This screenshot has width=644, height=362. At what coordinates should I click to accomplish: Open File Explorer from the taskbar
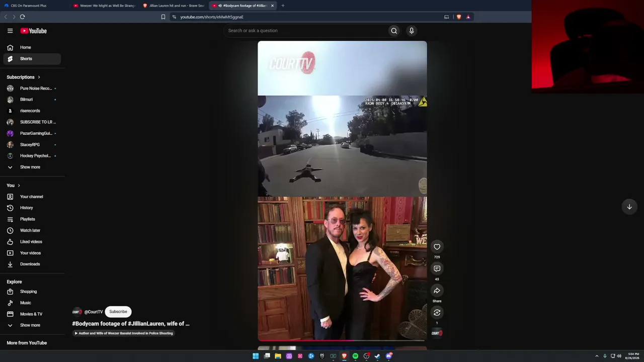(x=278, y=356)
